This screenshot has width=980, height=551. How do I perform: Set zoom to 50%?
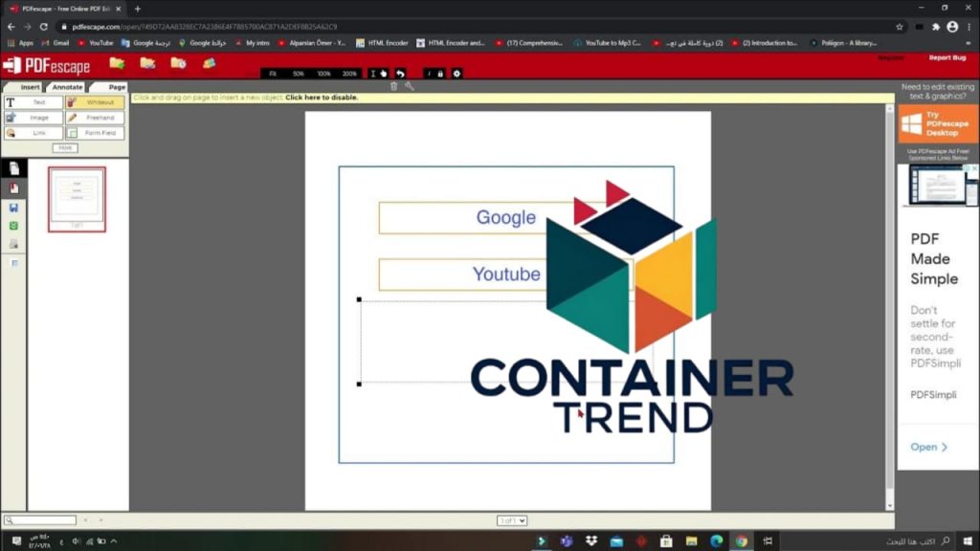(299, 74)
